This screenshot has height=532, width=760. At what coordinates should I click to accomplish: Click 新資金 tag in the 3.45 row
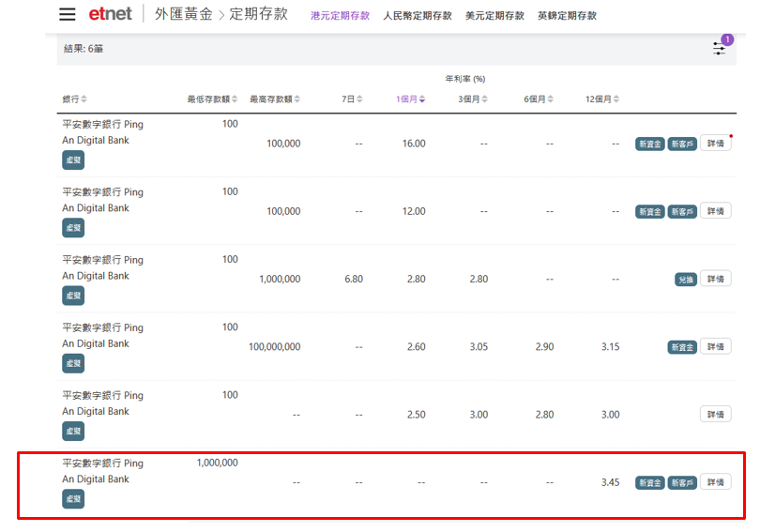[x=650, y=482]
